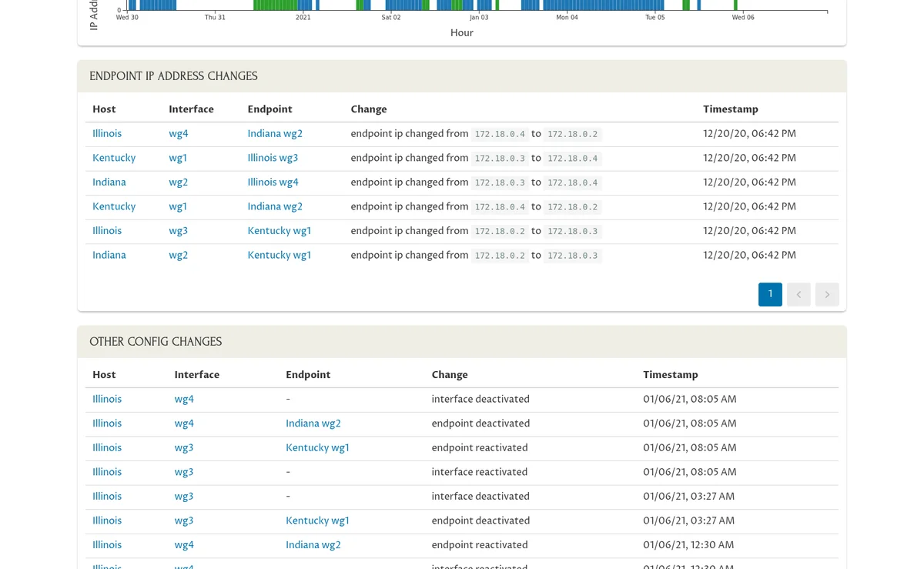Open Kentucky wg1 endpoint deactivated at 03:27 AM
Viewport: 924px width, 569px height.
coord(317,521)
